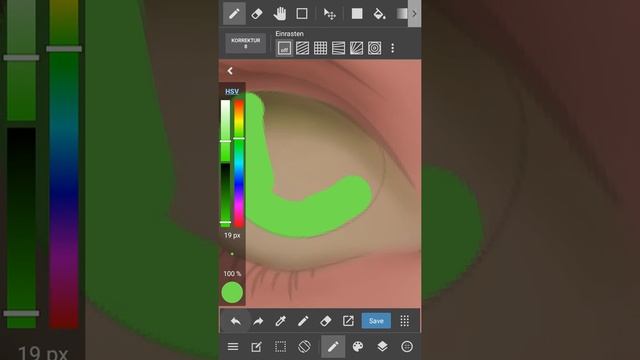This screenshot has height=360, width=640.
Task: Open the layers panel
Action: (x=382, y=347)
